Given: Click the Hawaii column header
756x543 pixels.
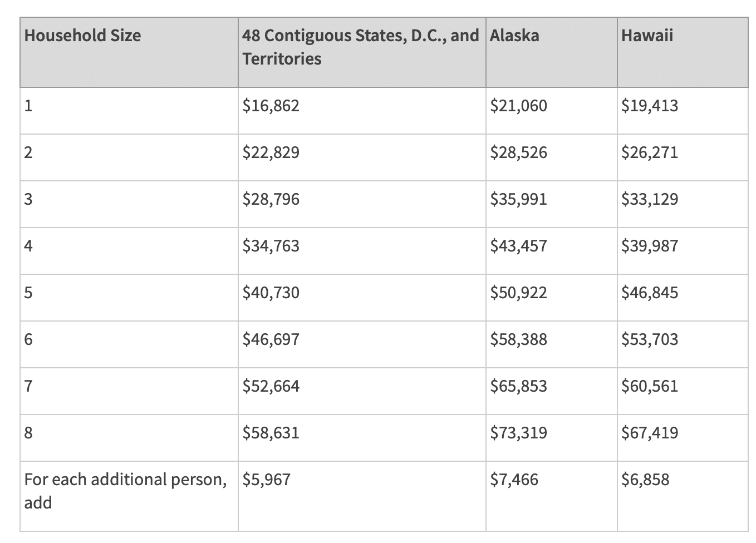Looking at the screenshot, I should [647, 36].
